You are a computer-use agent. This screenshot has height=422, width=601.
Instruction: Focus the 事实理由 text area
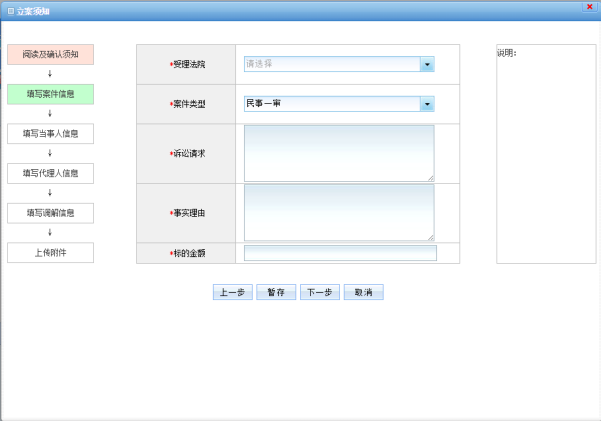[x=339, y=213]
